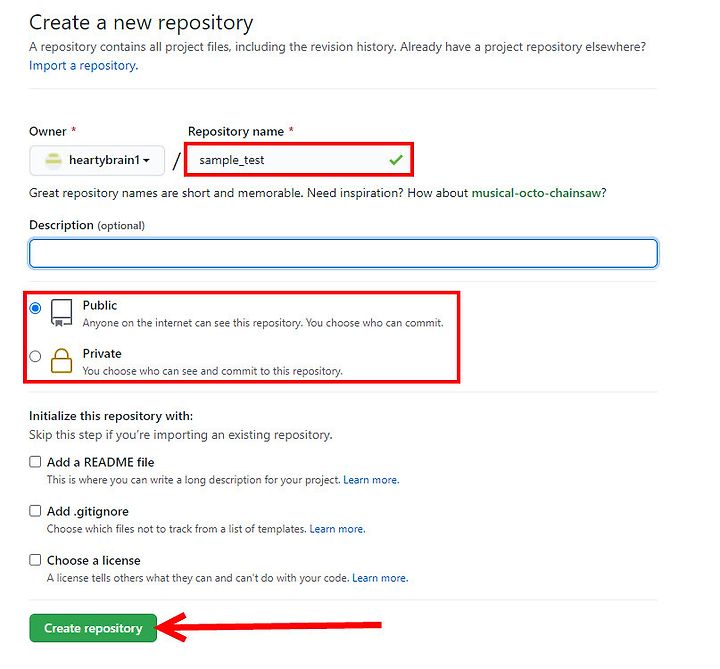720x669 pixels.
Task: Check the Add .gitignore option
Action: click(35, 511)
